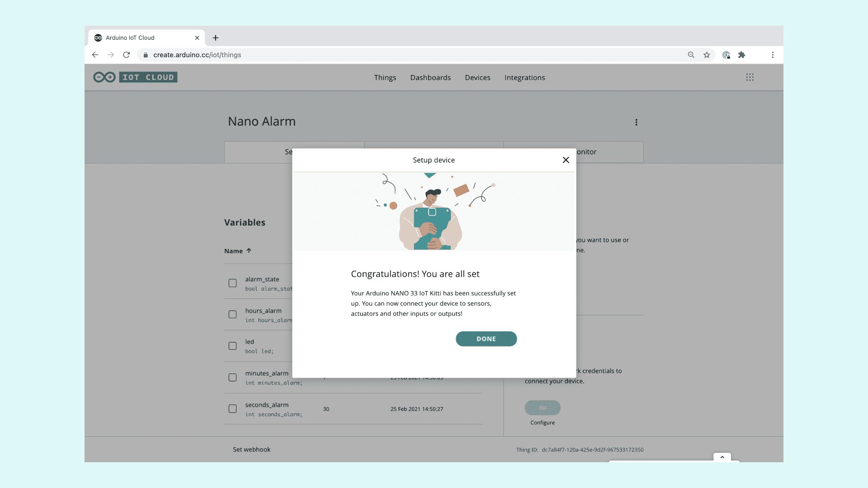Open the Devices menu item

477,78
